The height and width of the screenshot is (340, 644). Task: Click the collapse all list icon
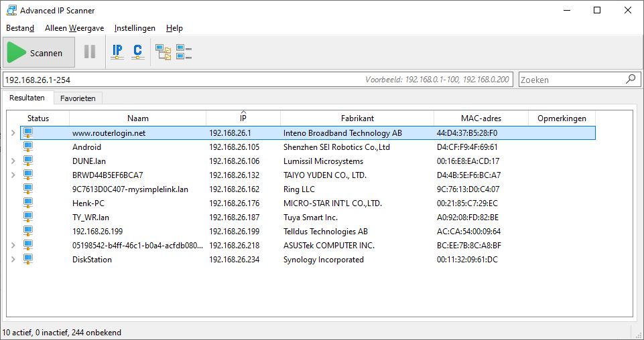(x=184, y=52)
